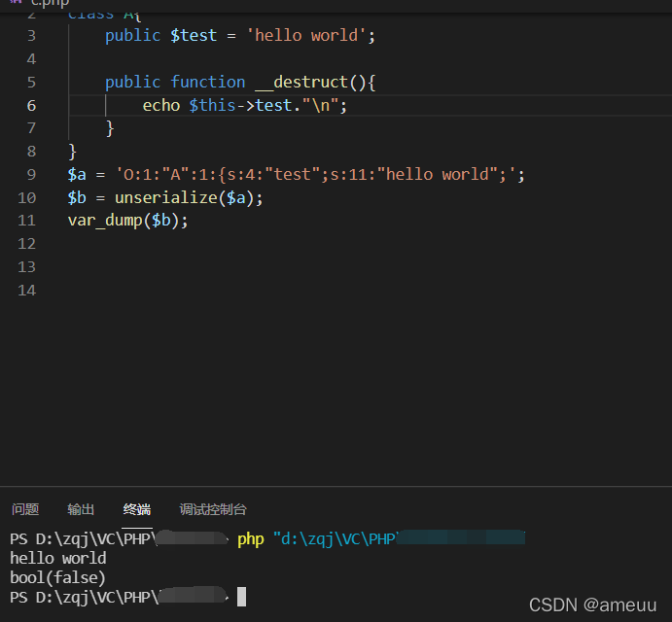This screenshot has width=672, height=622.
Task: Click line number 14 in the gutter
Action: click(x=27, y=291)
